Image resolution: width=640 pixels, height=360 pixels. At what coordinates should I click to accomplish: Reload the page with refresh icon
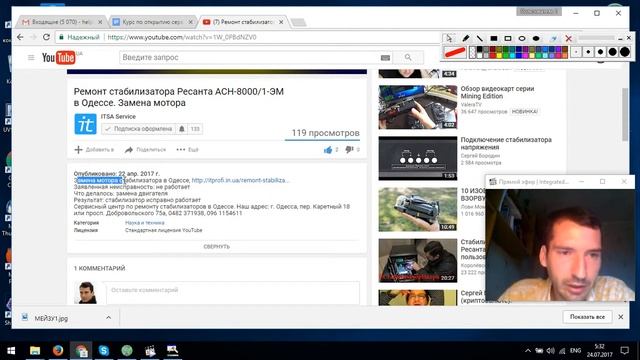click(x=46, y=37)
